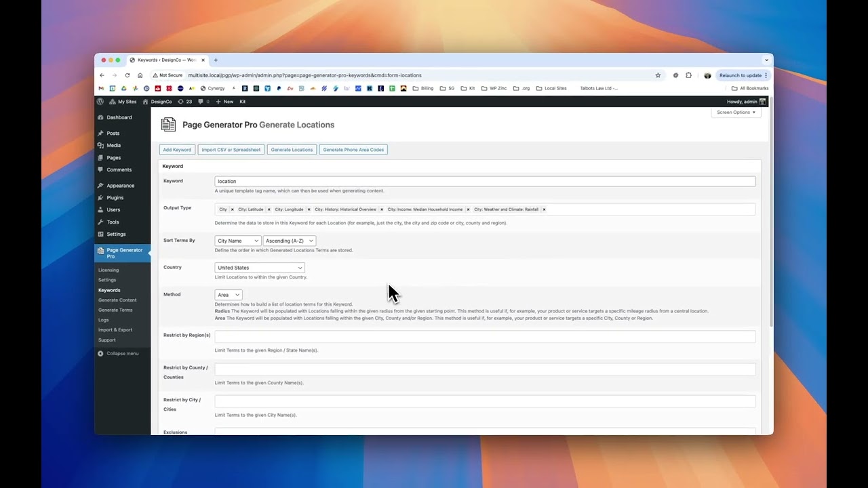Open the Billing bookmarks folder
Image resolution: width=868 pixels, height=488 pixels.
point(422,88)
